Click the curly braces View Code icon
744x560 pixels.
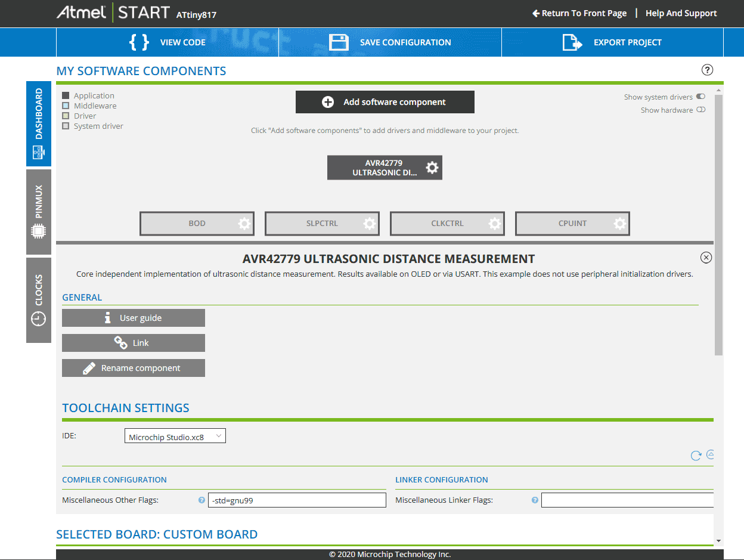click(x=139, y=42)
